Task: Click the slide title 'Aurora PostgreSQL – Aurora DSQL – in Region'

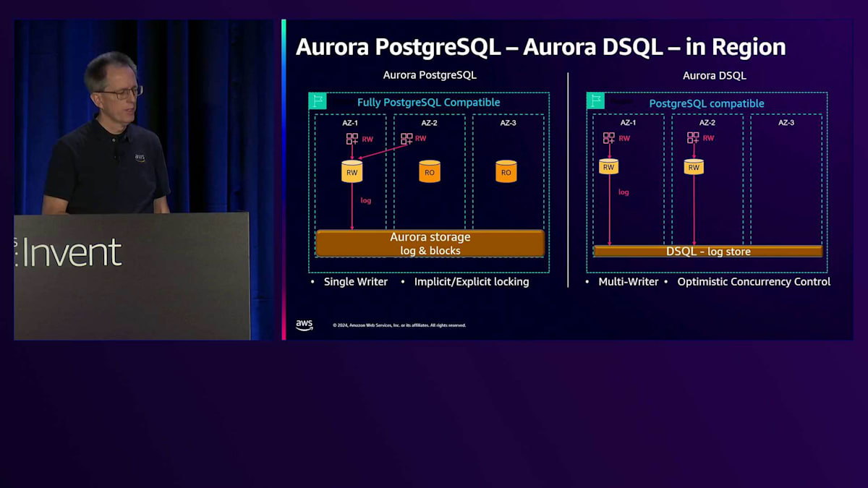Action: click(x=540, y=47)
